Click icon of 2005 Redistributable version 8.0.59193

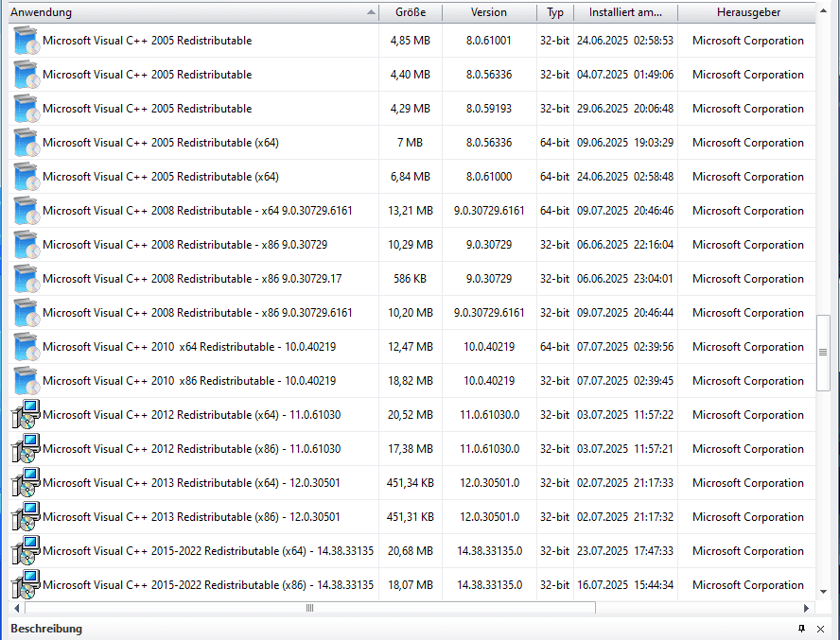click(26, 109)
